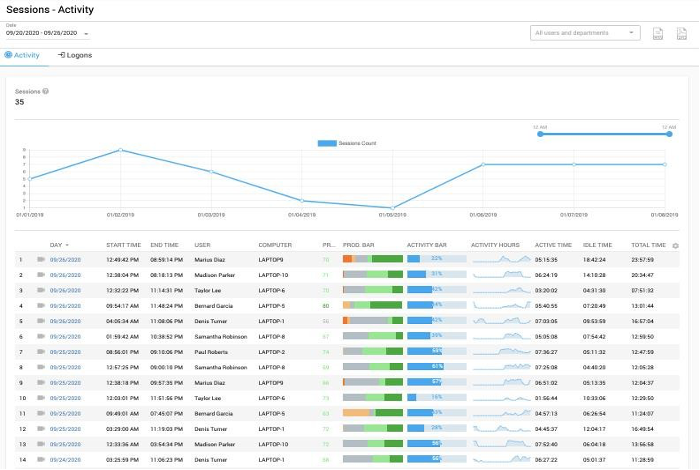Sort by USER column header
This screenshot has width=700, height=470.
coord(202,245)
